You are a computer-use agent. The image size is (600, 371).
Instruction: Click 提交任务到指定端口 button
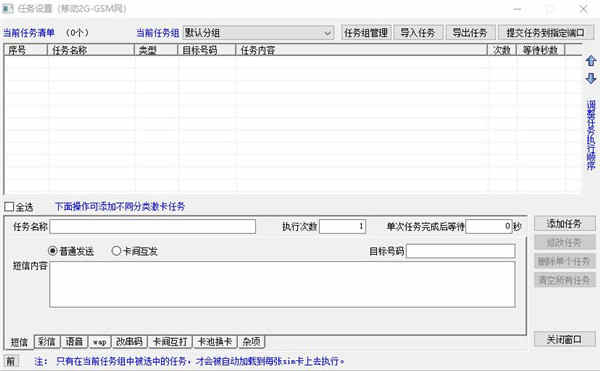point(546,33)
